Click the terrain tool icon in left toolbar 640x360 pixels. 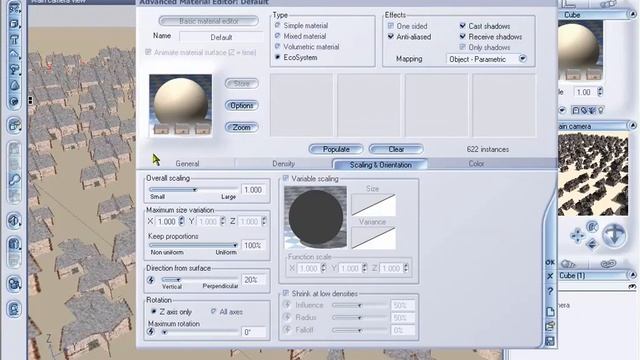point(14,54)
